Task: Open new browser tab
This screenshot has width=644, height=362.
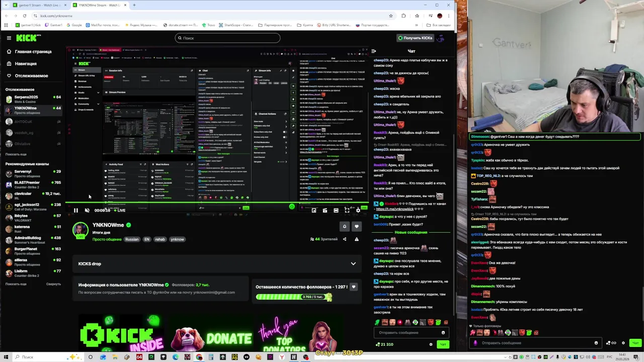Action: (x=134, y=5)
